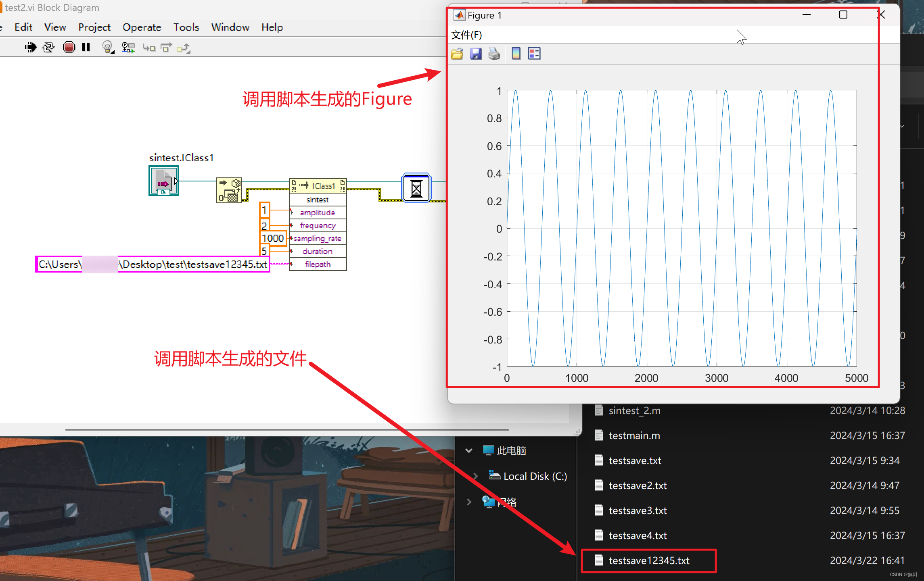Click the filepath string constant on diagram

click(153, 264)
